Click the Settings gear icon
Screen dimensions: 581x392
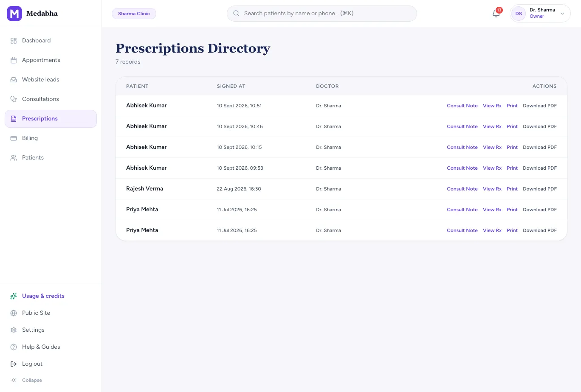coord(14,330)
